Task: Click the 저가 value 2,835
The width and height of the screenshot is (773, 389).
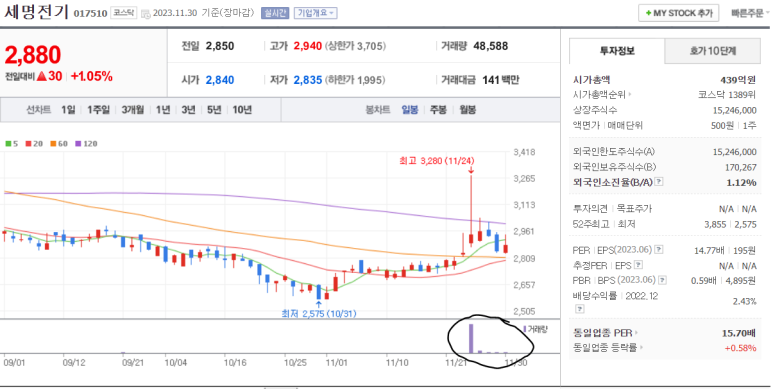Action: tap(308, 80)
